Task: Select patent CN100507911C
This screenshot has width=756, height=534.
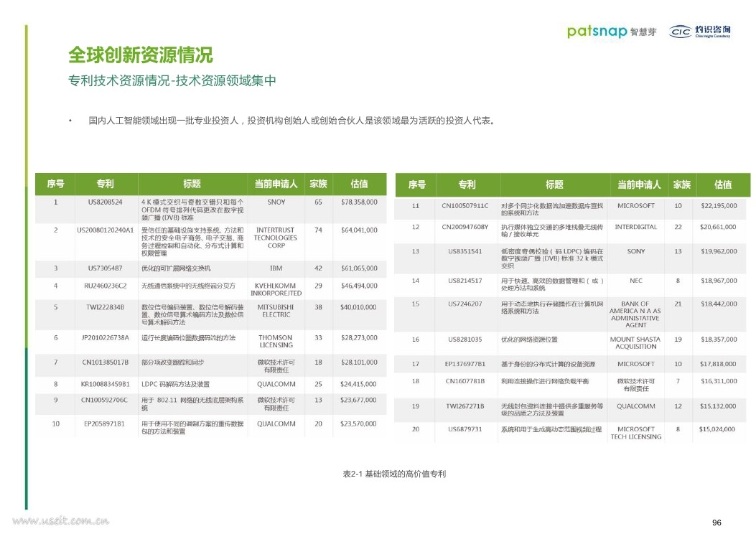Action: click(465, 205)
